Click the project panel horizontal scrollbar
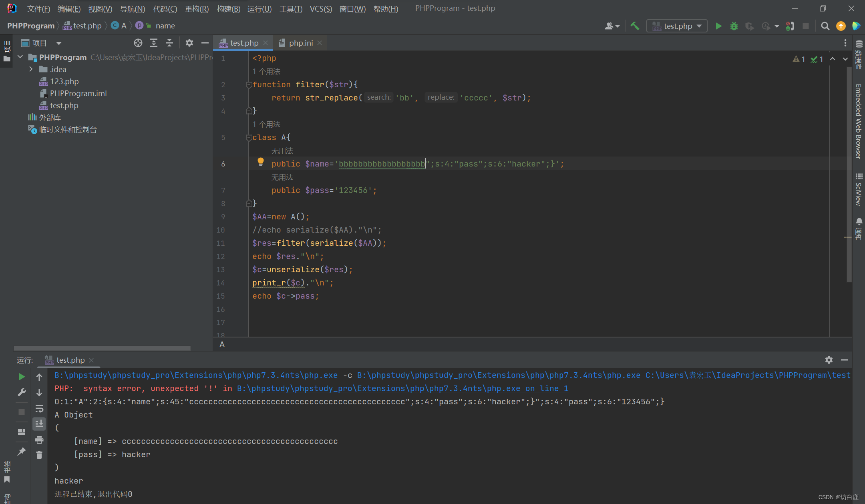The width and height of the screenshot is (865, 504). click(x=102, y=348)
